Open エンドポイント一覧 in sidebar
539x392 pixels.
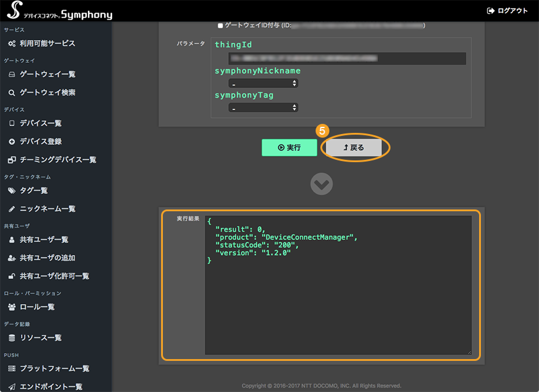[x=51, y=387]
